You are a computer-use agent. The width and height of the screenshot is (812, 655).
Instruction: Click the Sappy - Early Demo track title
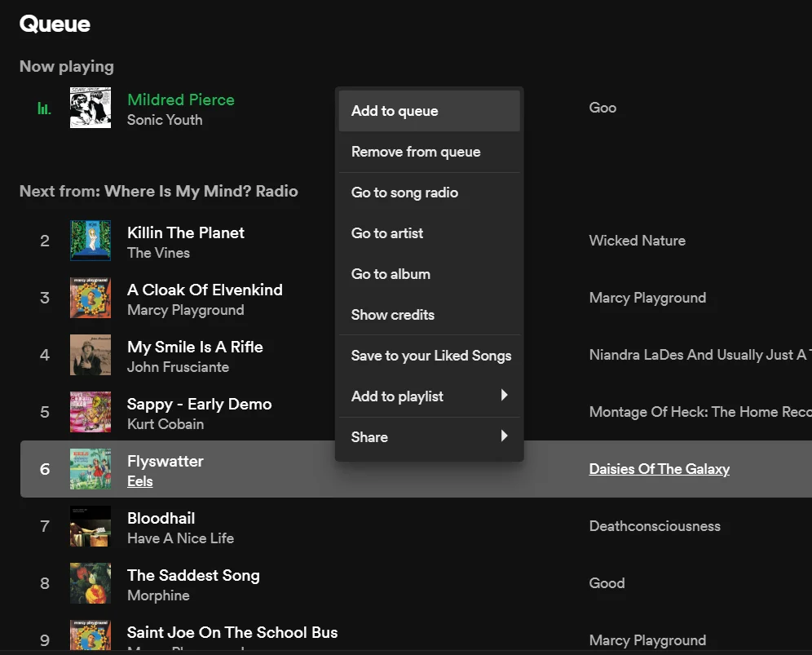(200, 404)
